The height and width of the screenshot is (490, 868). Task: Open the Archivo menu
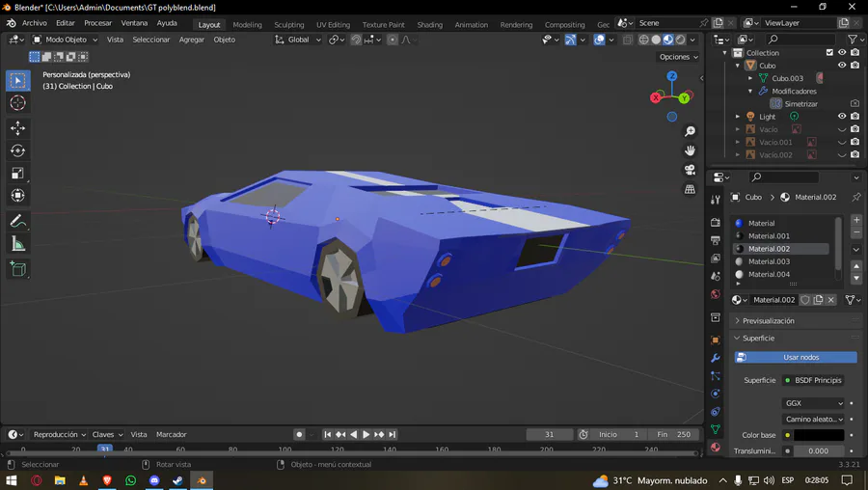click(x=35, y=23)
